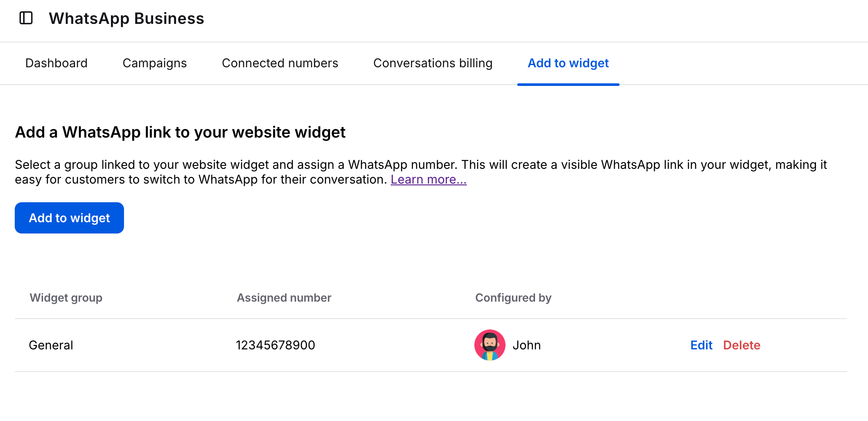
Task: Click the name John in the row
Action: tap(526, 345)
